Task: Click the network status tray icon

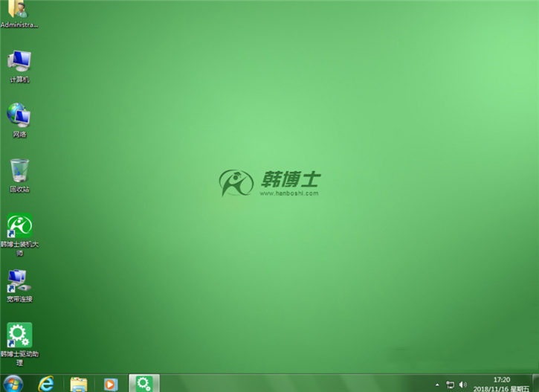Action: [450, 385]
